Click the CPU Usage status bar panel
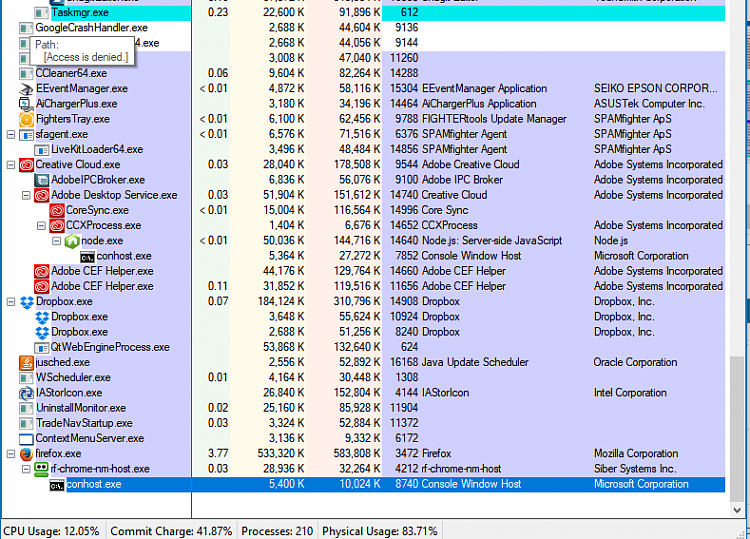 point(52,530)
